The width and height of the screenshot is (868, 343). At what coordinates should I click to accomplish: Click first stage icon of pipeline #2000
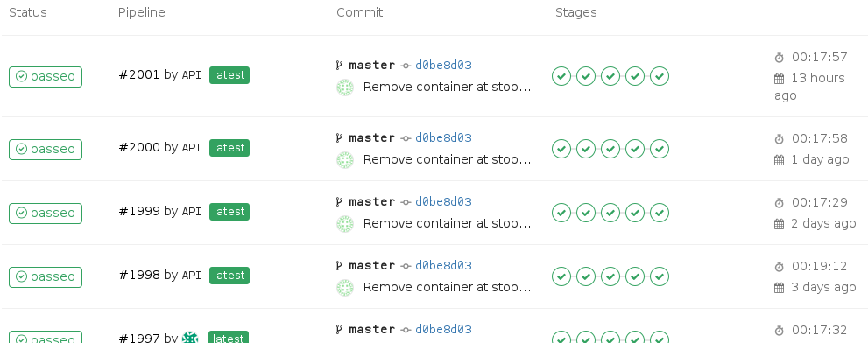click(561, 149)
